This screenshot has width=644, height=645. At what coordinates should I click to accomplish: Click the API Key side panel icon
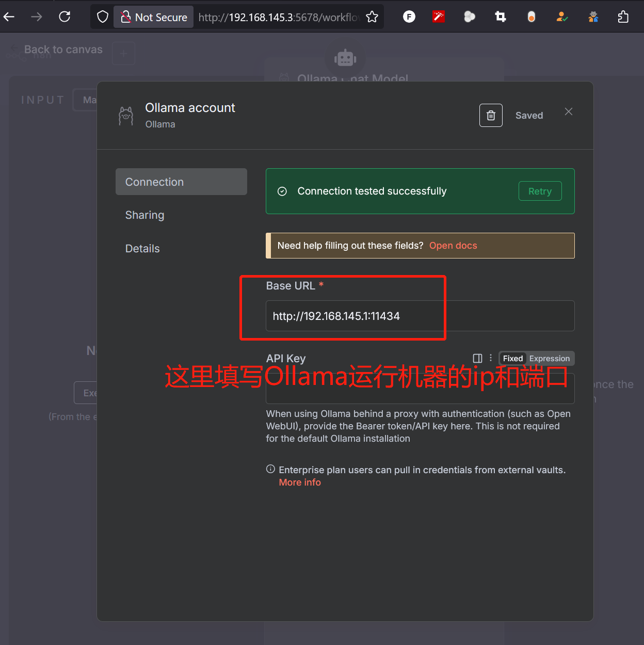477,358
